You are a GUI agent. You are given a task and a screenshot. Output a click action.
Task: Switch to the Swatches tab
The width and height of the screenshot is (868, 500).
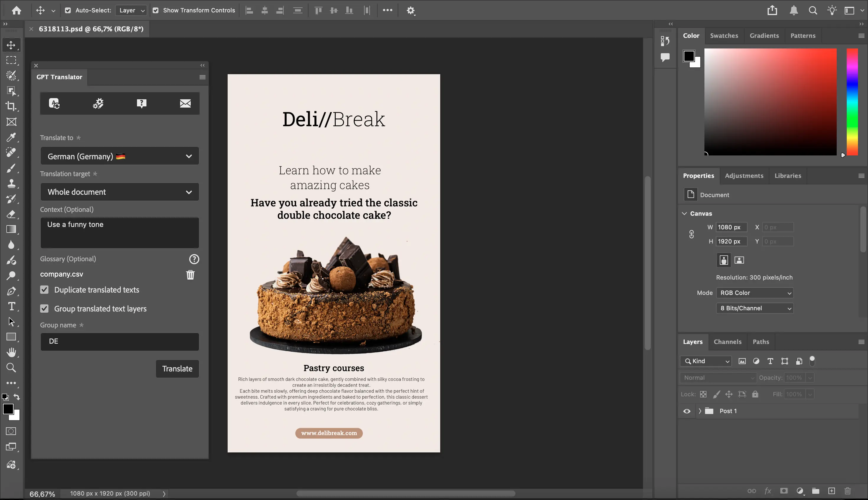(724, 36)
